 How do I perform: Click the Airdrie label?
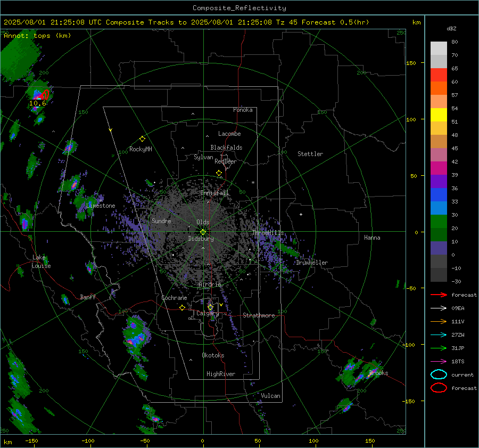tap(210, 284)
